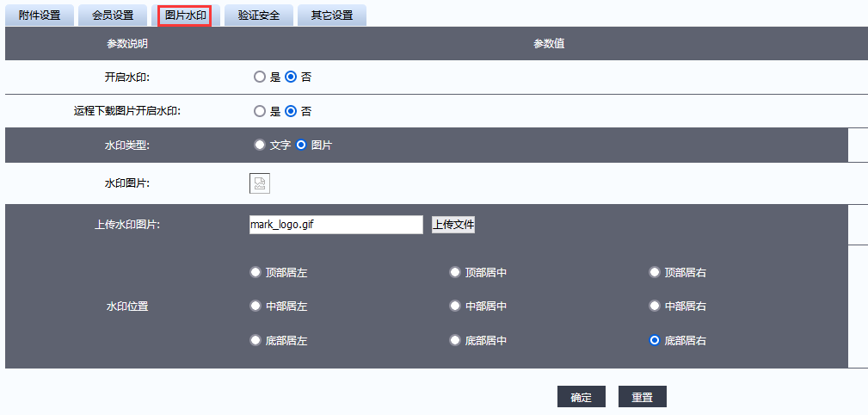
Task: Click the watermark image preview icon
Action: pyautogui.click(x=260, y=183)
